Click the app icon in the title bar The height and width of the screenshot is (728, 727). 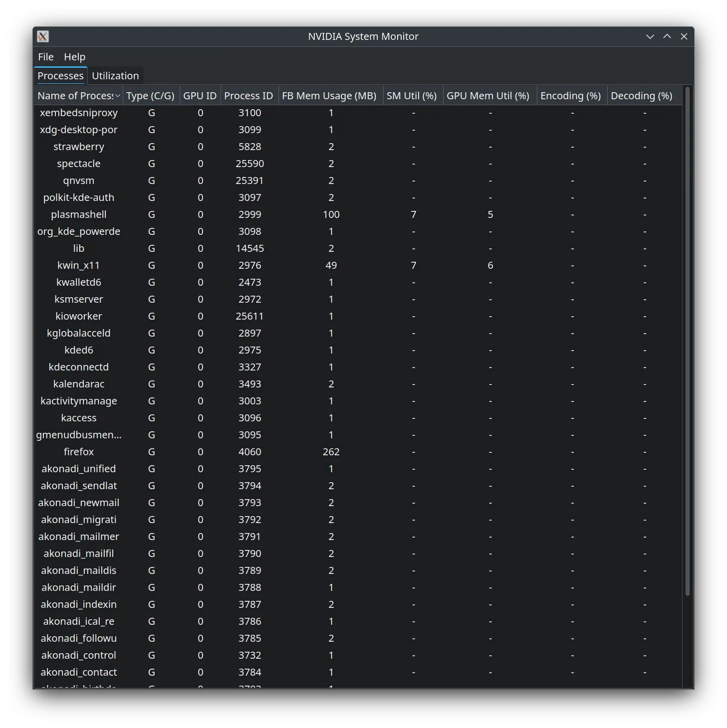(43, 36)
